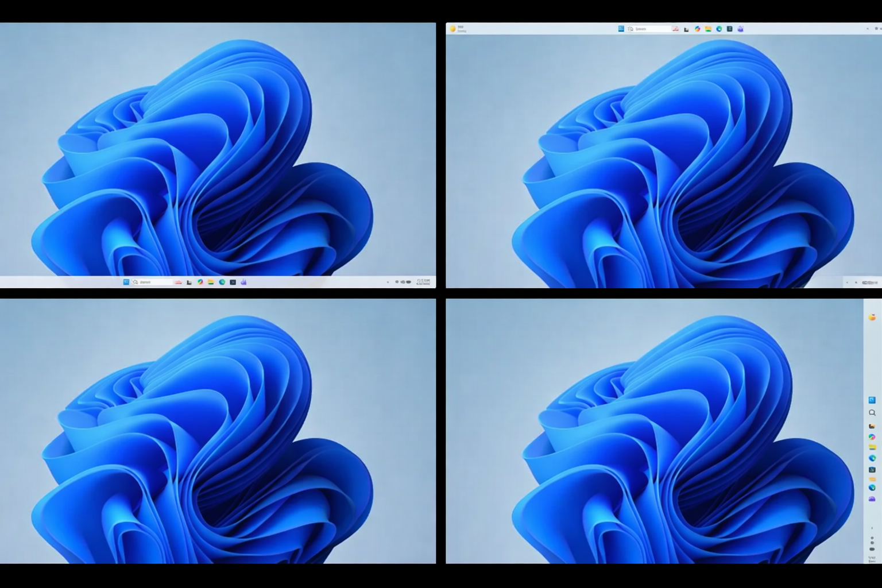Open the dark app icon on vertical taskbar
The width and height of the screenshot is (882, 588).
tap(872, 470)
